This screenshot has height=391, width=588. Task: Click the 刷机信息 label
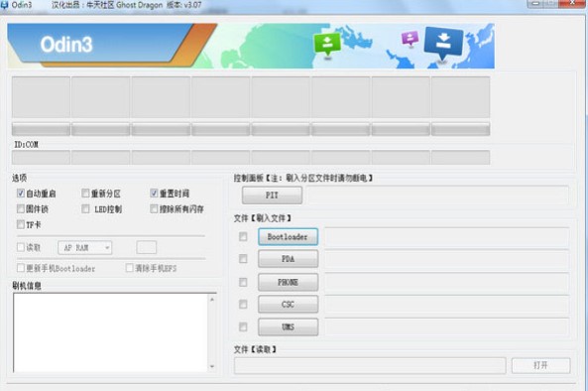click(x=27, y=286)
